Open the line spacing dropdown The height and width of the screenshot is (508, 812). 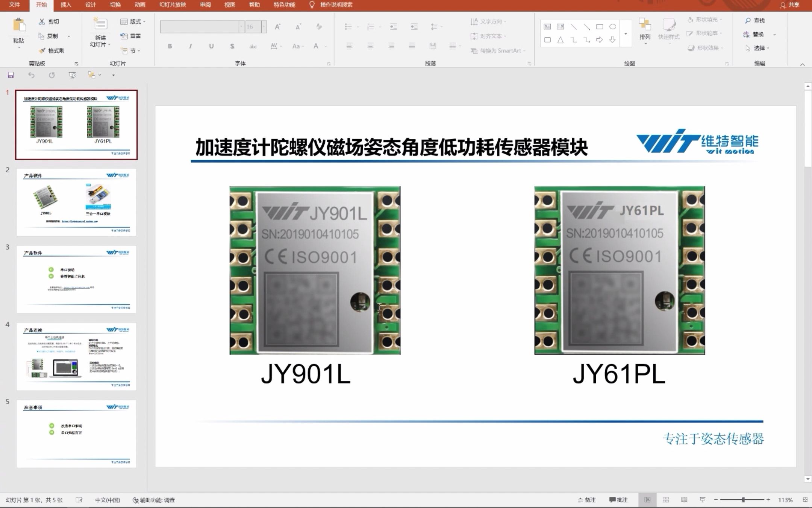436,27
